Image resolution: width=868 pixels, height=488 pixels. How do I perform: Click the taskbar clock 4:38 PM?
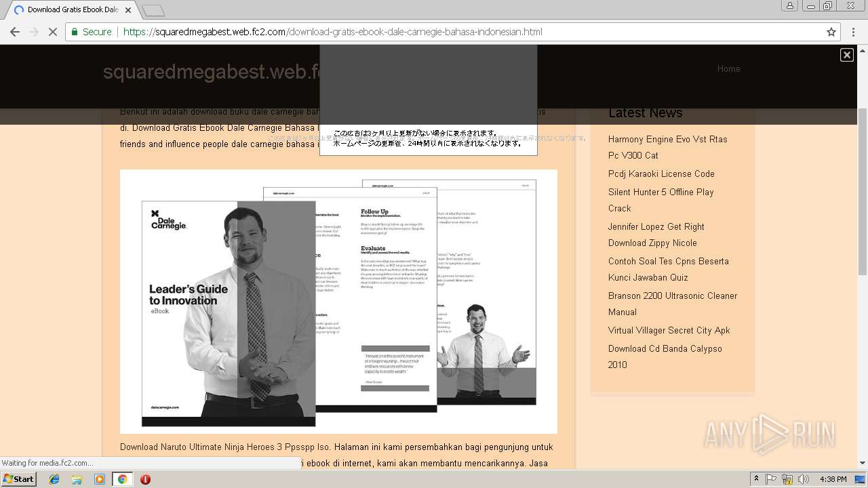(833, 479)
